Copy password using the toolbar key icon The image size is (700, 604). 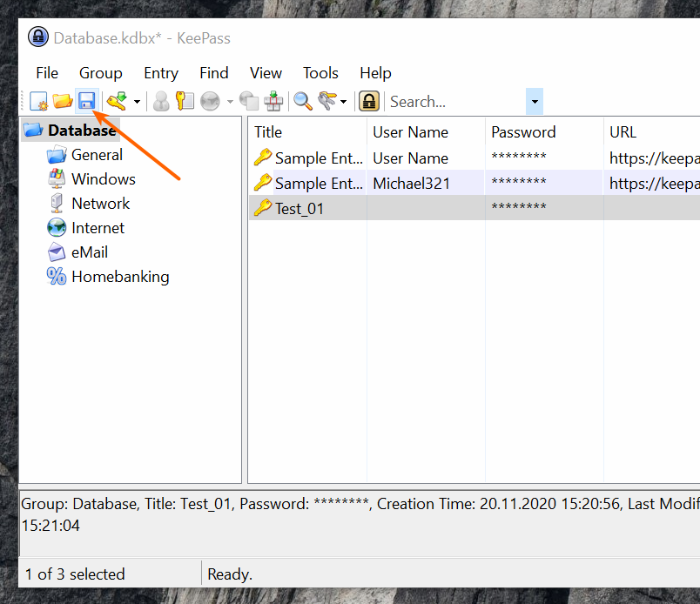coord(185,102)
